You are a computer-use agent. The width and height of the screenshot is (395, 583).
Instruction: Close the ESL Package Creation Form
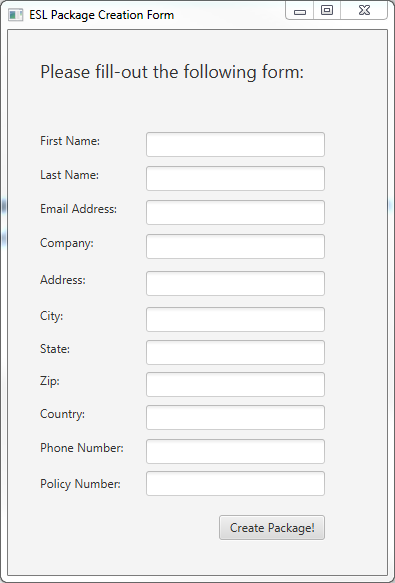pos(364,10)
